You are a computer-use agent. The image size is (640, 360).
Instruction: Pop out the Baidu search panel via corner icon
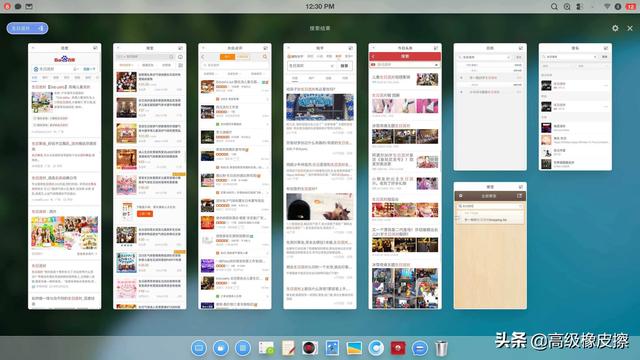tap(95, 48)
